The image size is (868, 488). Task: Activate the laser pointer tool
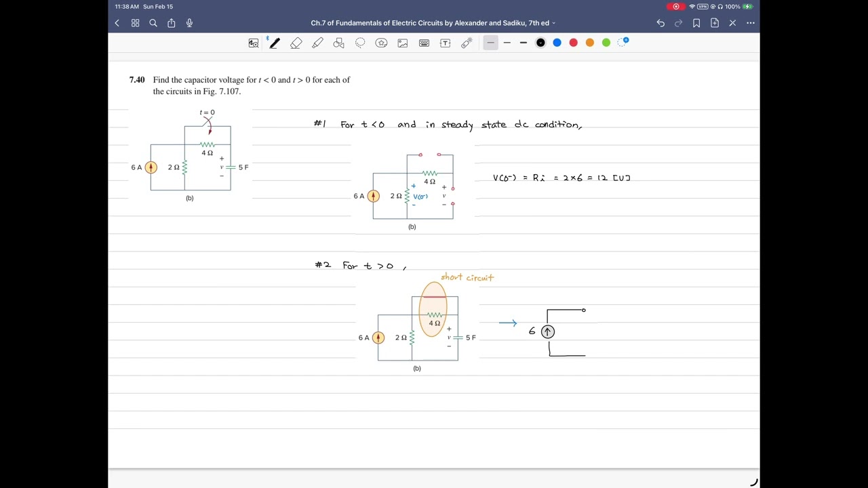click(x=467, y=43)
